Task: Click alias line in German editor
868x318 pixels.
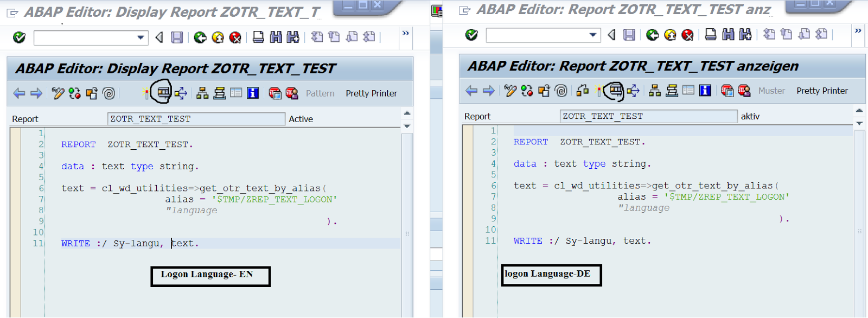Action: click(x=703, y=196)
